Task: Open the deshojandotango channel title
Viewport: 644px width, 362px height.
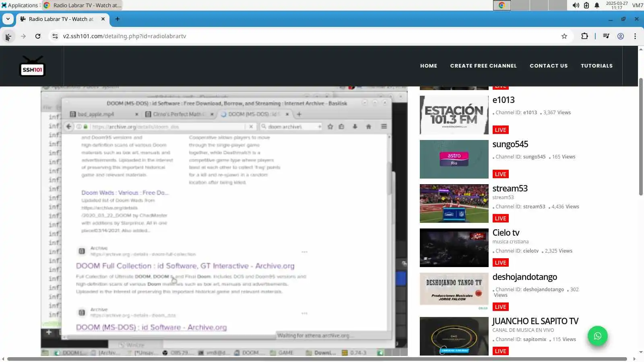Action: click(x=525, y=277)
